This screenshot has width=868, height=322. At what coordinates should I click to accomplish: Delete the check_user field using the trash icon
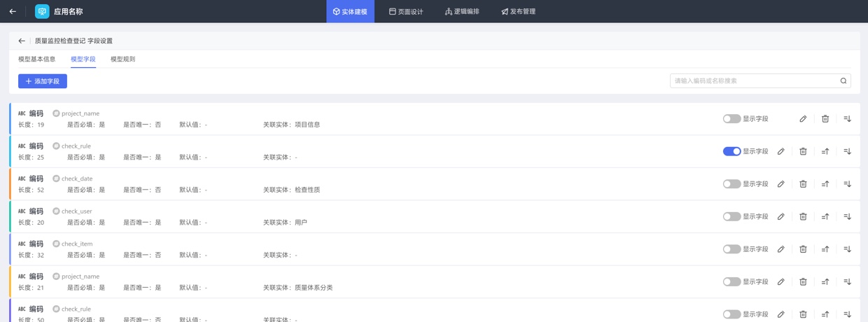803,217
